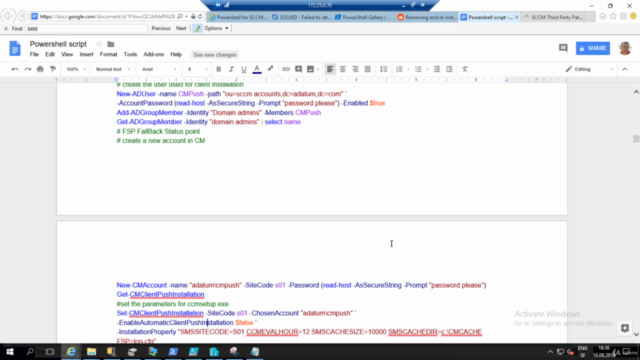Expand the bulleted list options arrow
The image size is (640, 360).
pos(427,69)
